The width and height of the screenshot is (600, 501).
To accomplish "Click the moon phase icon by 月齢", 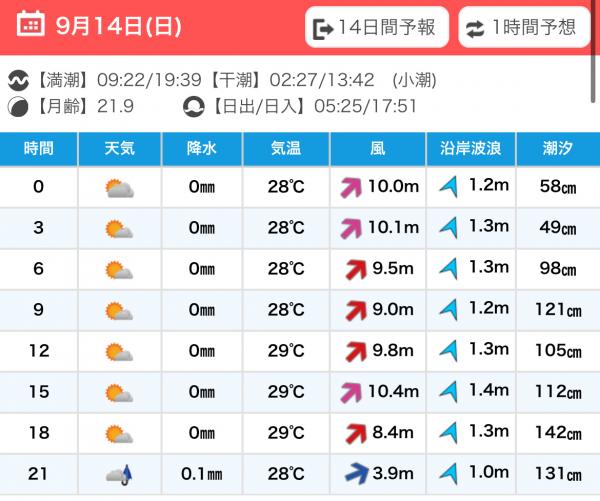I will [18, 105].
